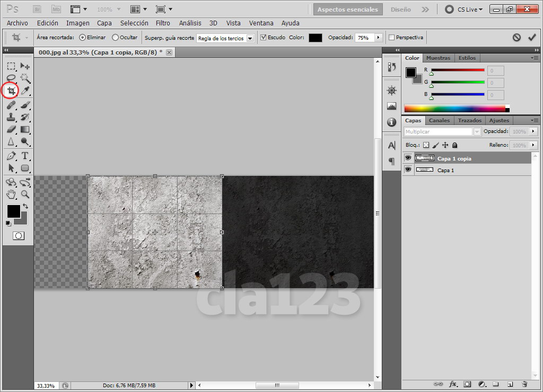Viewport: 543px width, 392px height.
Task: Open the Color panel options menu
Action: click(535, 58)
